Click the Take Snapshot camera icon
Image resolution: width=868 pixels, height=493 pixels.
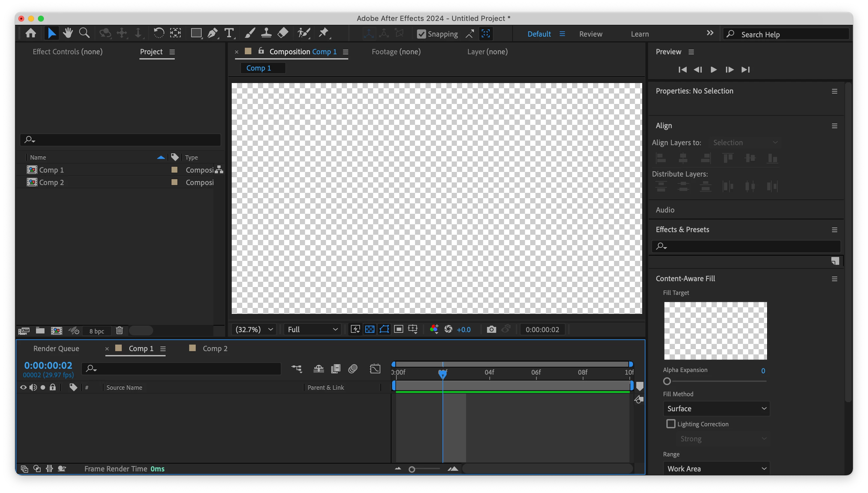[491, 330]
